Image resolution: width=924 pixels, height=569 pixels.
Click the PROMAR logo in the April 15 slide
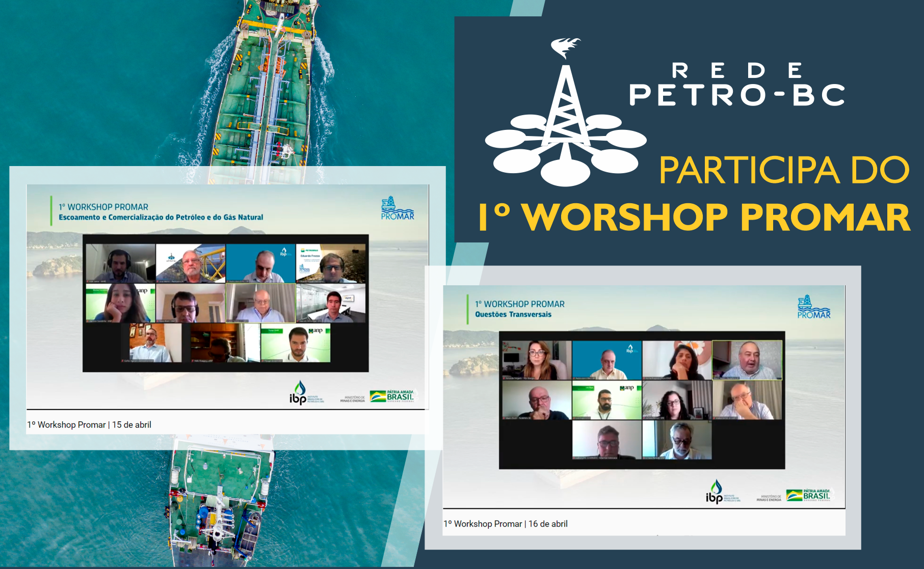398,208
